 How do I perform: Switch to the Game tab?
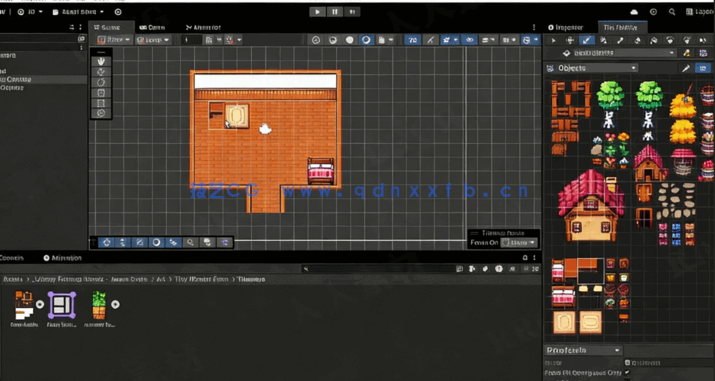(153, 27)
